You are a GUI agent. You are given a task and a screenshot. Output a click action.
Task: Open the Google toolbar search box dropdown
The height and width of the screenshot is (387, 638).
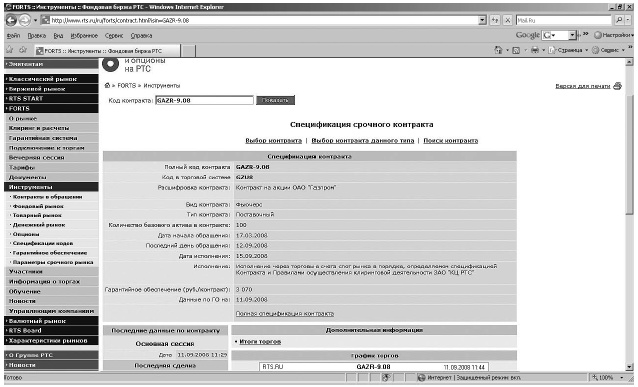572,35
